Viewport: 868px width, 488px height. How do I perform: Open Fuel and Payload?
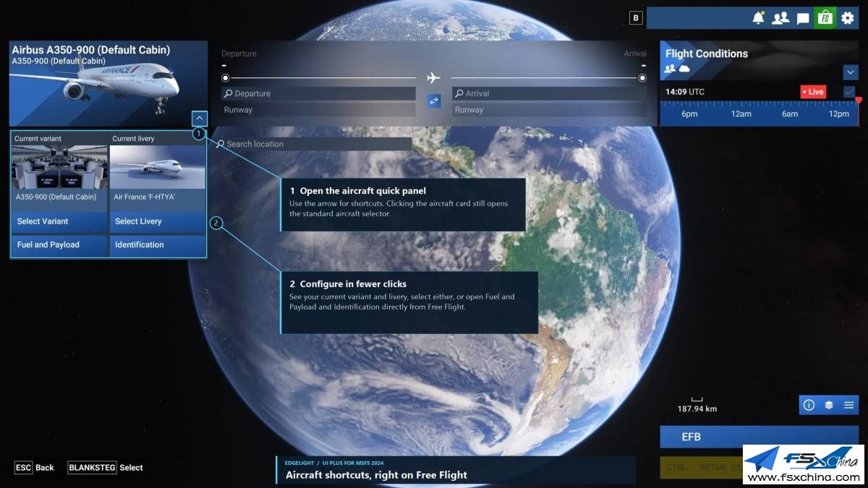coord(61,244)
